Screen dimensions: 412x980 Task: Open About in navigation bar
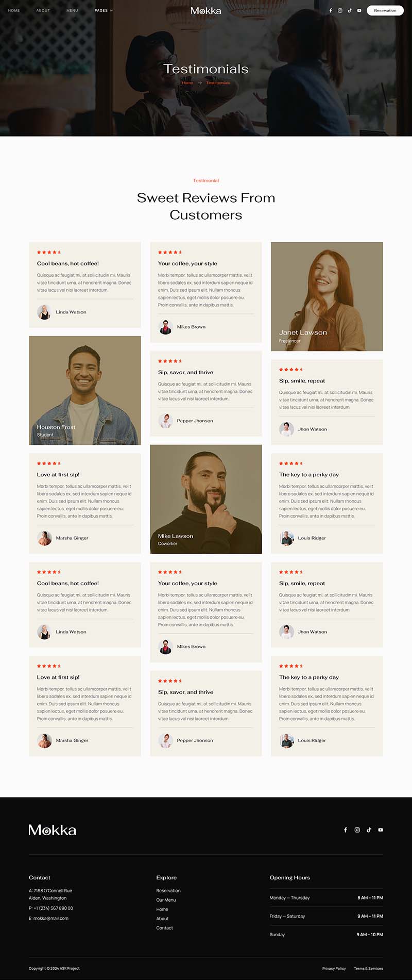[x=43, y=10]
